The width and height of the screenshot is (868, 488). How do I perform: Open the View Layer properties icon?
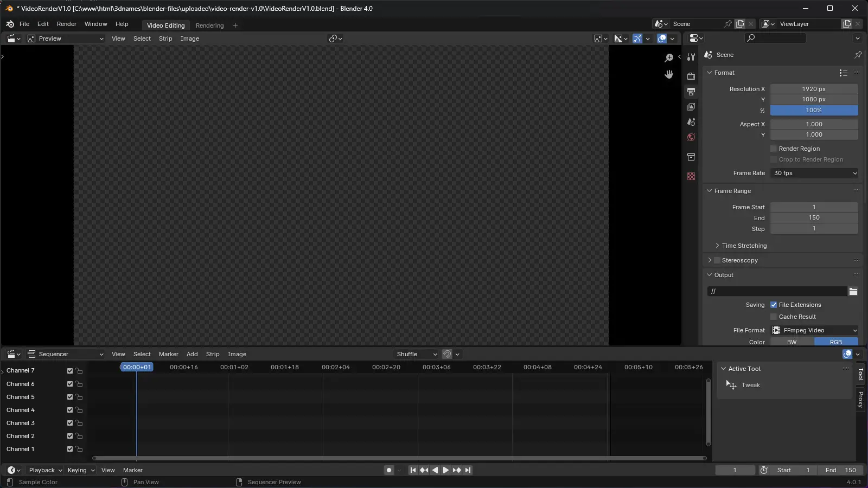tap(691, 107)
